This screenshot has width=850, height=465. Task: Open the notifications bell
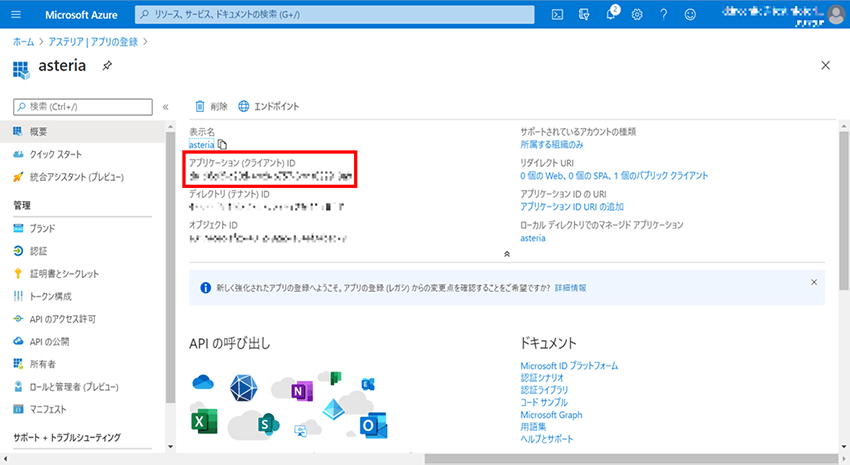[x=611, y=13]
